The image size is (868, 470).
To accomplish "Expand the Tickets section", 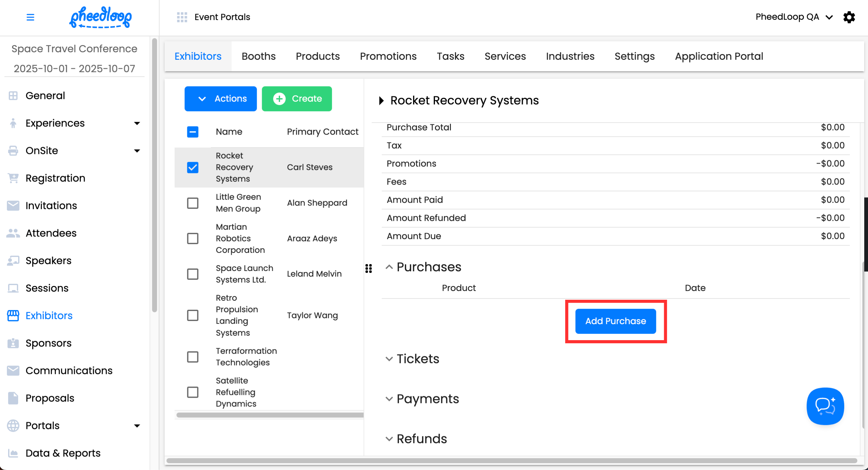I will pos(389,359).
